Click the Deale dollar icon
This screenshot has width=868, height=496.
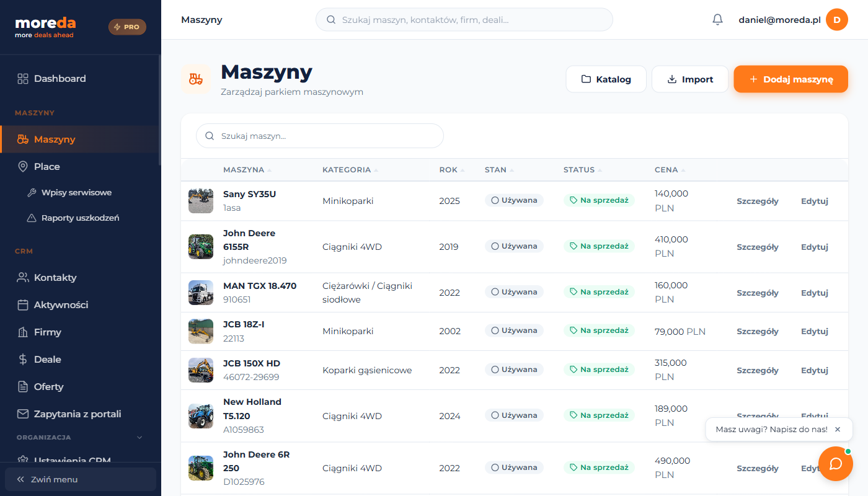coord(23,360)
